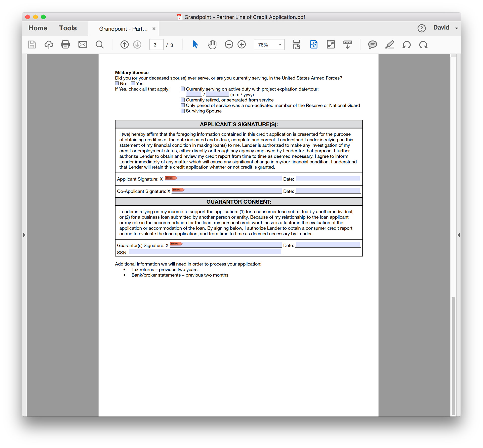
Task: Check non-activated Reserve or National Guard box
Action: (x=183, y=105)
